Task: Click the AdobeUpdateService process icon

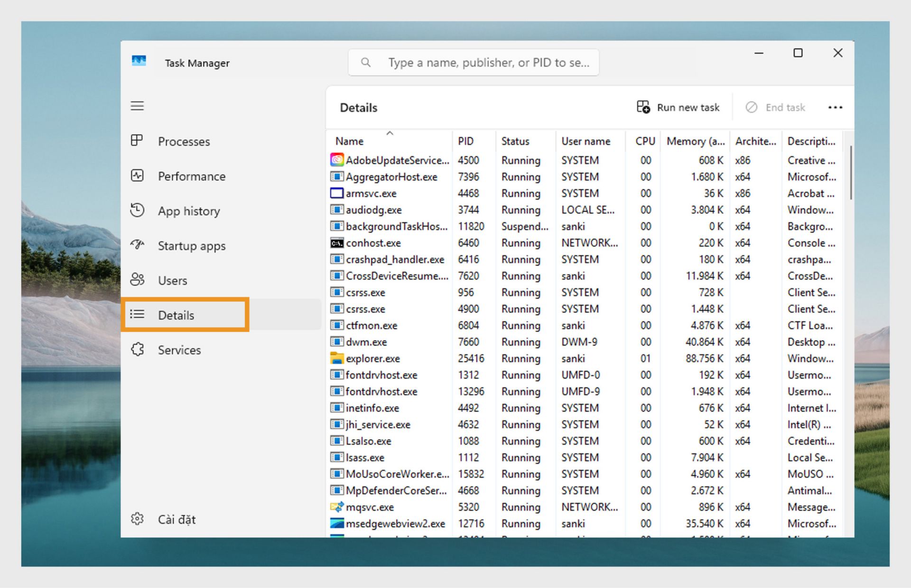Action: [337, 160]
